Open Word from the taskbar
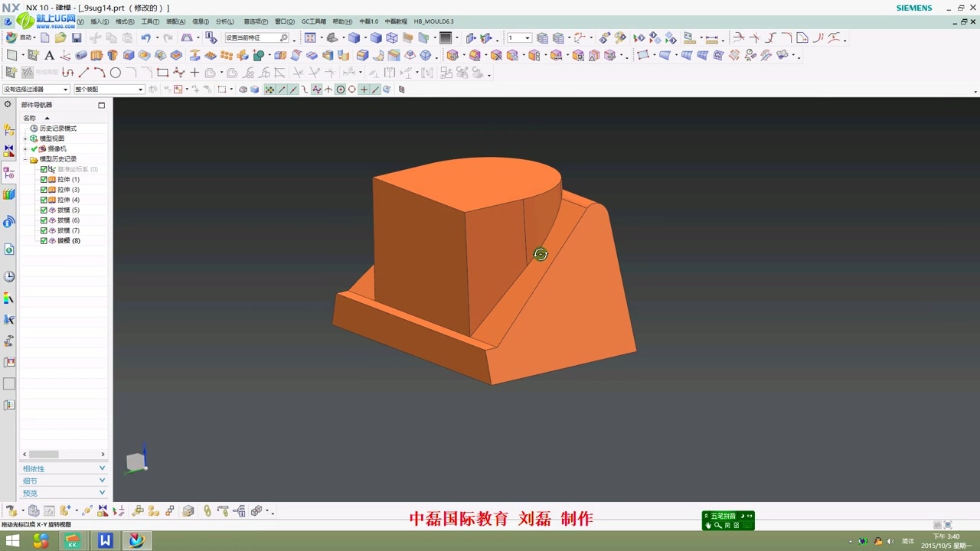Image resolution: width=980 pixels, height=551 pixels. (105, 541)
